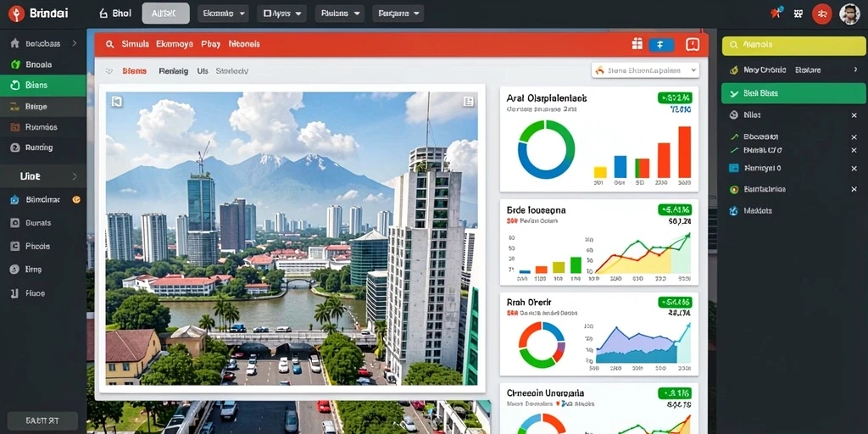The height and width of the screenshot is (434, 868).
Task: Open the Ekomna dropdown in the top bar
Action: (x=223, y=14)
